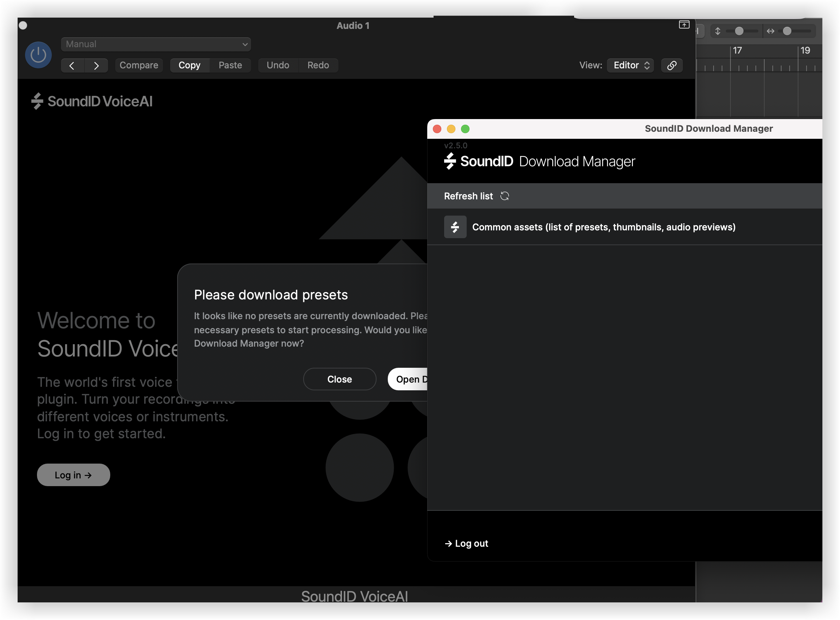This screenshot has height=620, width=840.
Task: Click the Compare button
Action: [139, 65]
